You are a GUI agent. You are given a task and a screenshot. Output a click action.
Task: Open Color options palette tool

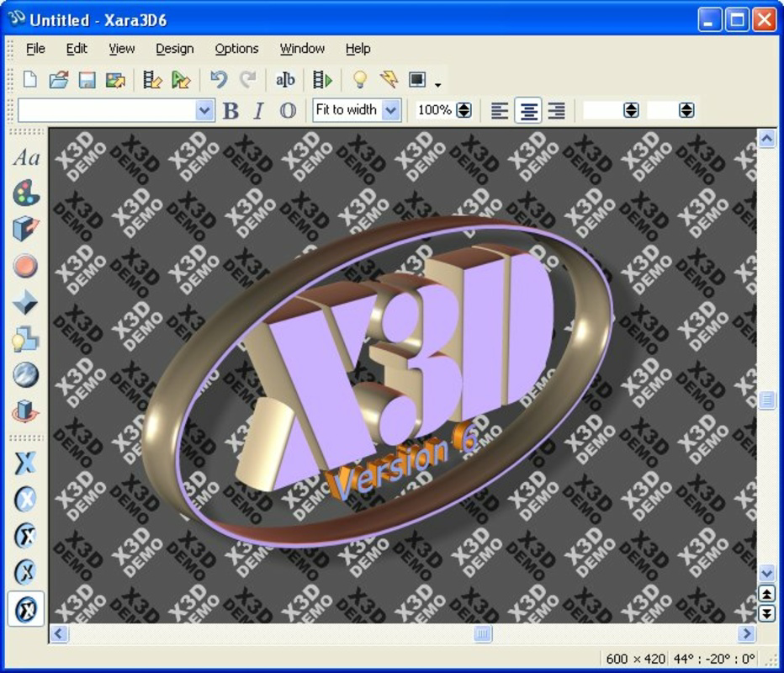pyautogui.click(x=26, y=193)
